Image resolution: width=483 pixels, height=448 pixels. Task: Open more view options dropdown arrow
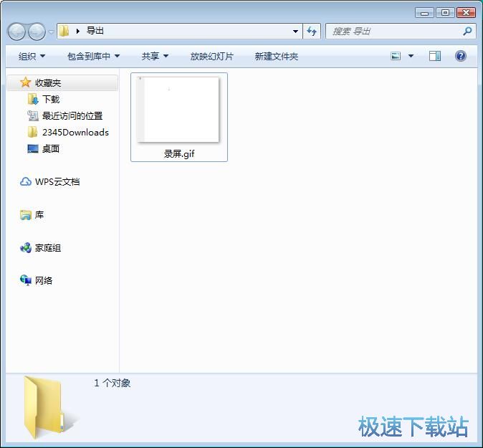pos(411,56)
